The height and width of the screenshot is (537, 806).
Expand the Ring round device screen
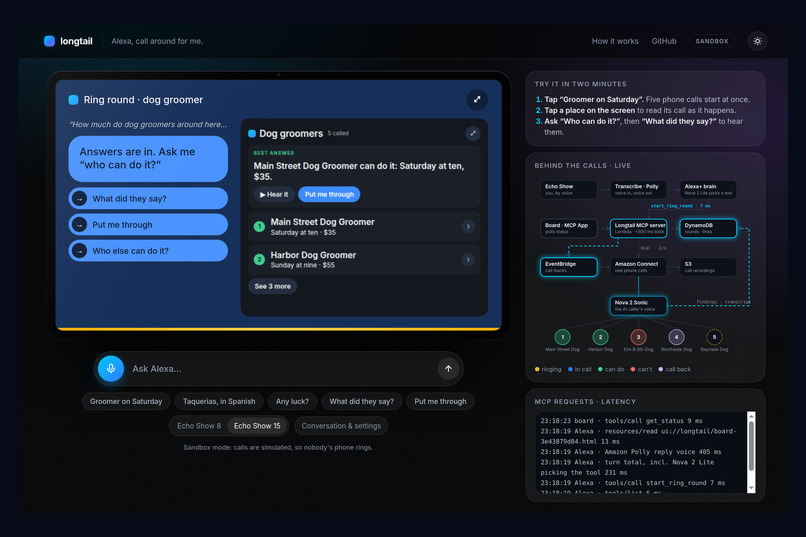click(477, 100)
